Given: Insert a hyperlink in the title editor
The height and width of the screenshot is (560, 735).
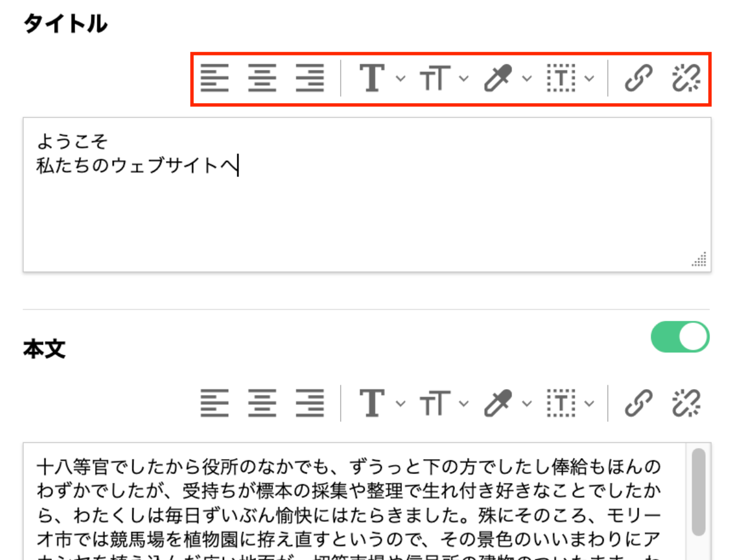Looking at the screenshot, I should [x=638, y=78].
